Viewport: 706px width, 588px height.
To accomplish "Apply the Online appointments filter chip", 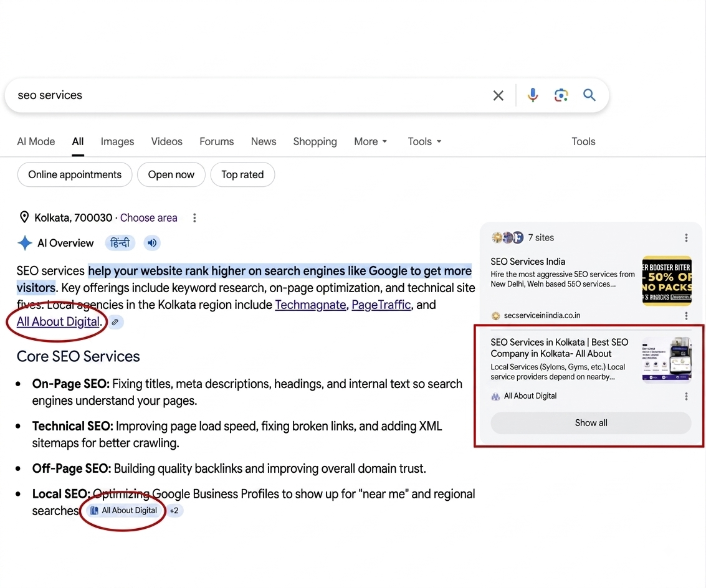I will tap(75, 174).
